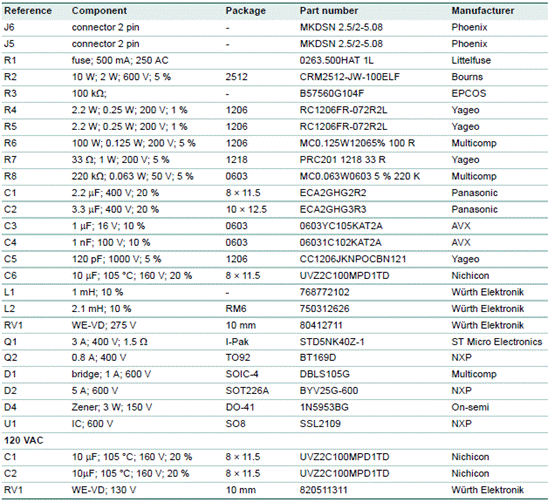Select the Package column header
The image size is (554, 502).
click(x=246, y=11)
